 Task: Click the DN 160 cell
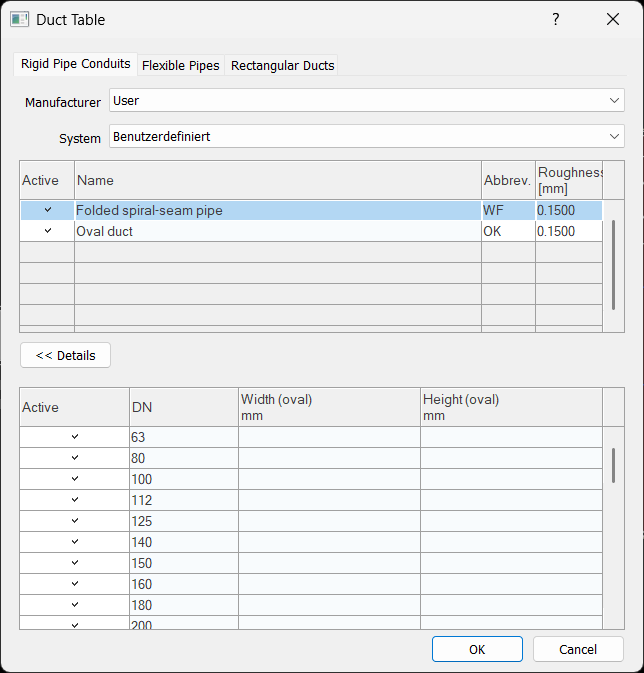pyautogui.click(x=184, y=584)
